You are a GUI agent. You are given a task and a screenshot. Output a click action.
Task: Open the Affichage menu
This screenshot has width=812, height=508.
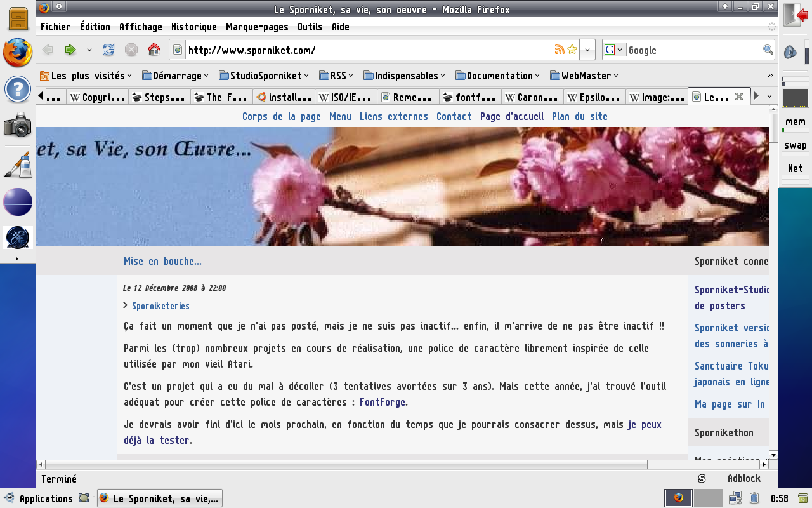[x=141, y=27]
